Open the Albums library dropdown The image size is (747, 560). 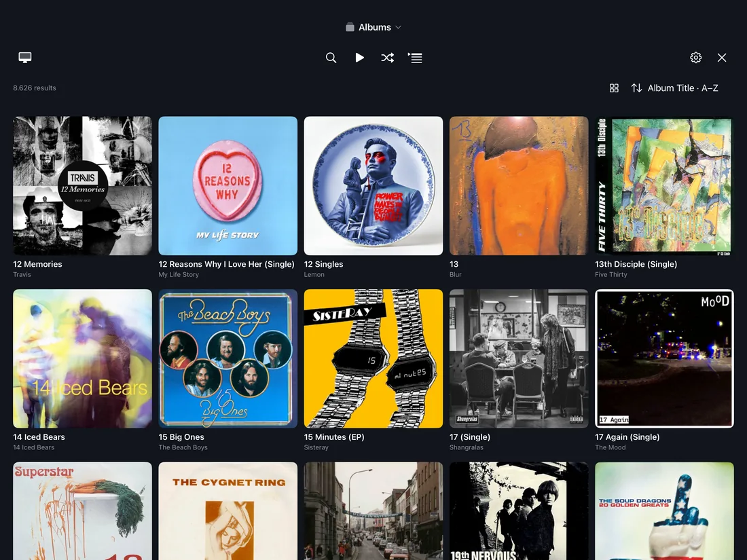(373, 27)
